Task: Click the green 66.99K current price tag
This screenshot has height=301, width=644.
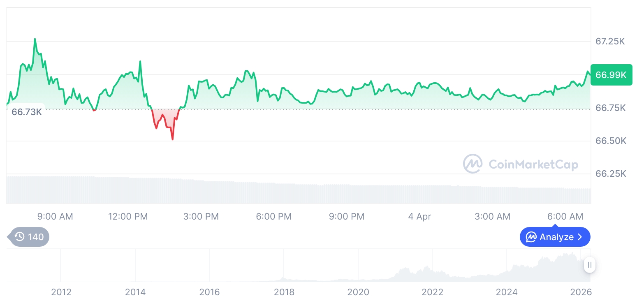Action: click(x=611, y=75)
